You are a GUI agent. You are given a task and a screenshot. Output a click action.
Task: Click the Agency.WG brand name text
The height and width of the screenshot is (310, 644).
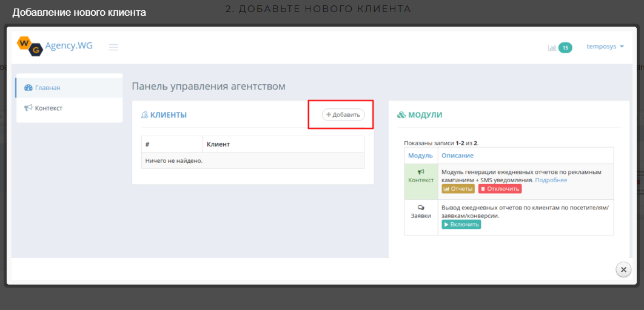[69, 45]
